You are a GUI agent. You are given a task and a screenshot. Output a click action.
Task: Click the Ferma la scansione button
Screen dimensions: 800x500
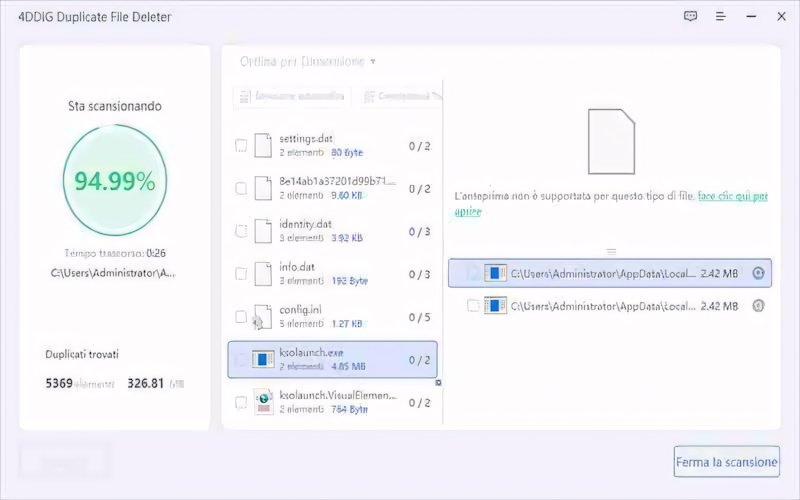coord(727,462)
